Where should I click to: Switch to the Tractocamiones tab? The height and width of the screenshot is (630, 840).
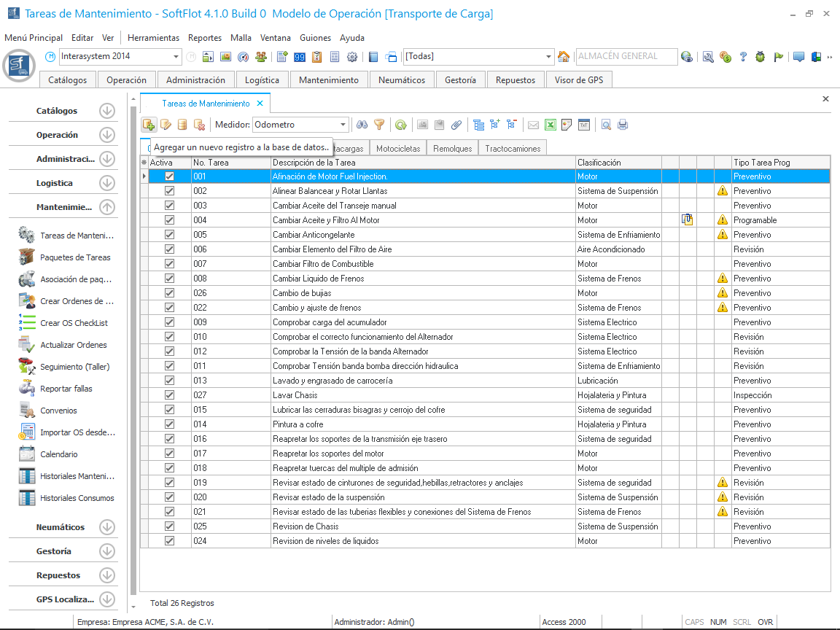(x=513, y=148)
